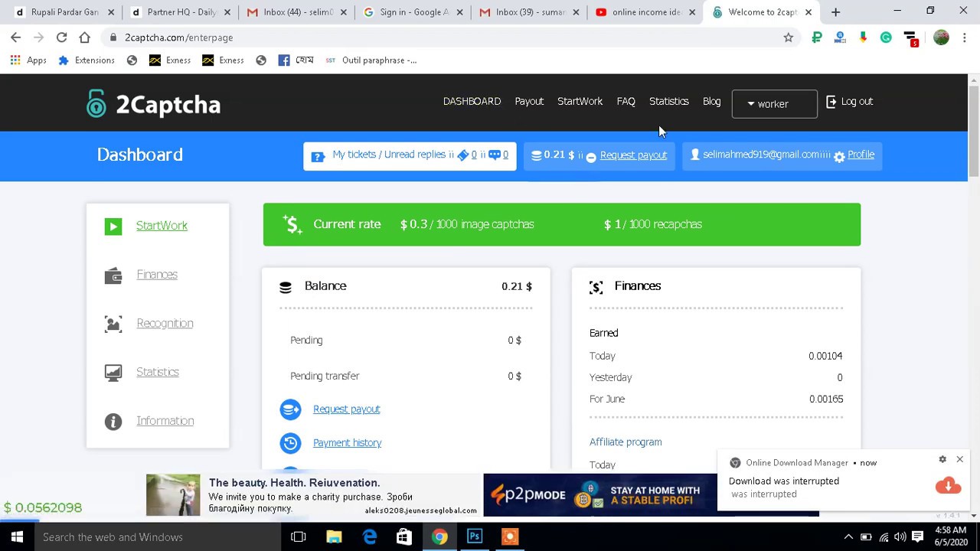This screenshot has height=551, width=980.
Task: Click the Today earned value 0.00104
Action: tap(825, 356)
